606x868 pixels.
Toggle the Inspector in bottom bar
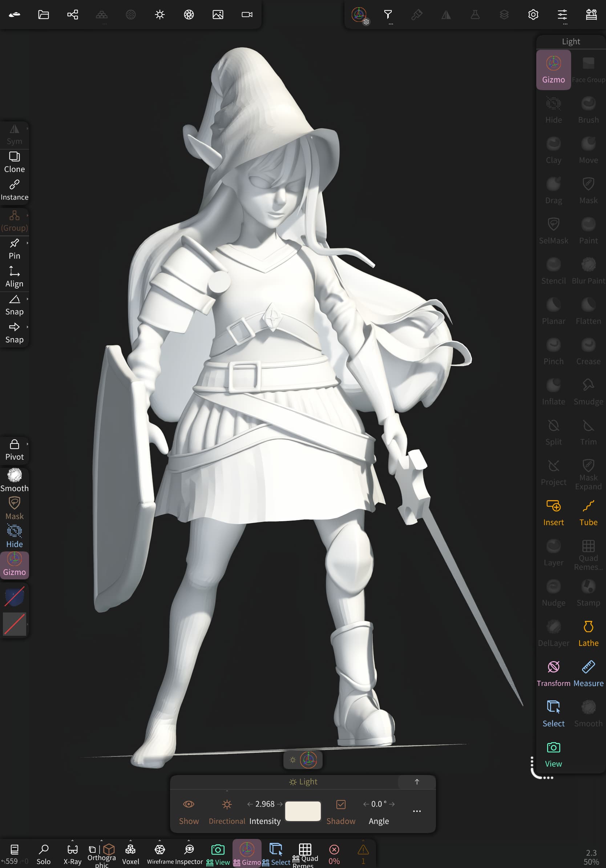[x=189, y=854]
